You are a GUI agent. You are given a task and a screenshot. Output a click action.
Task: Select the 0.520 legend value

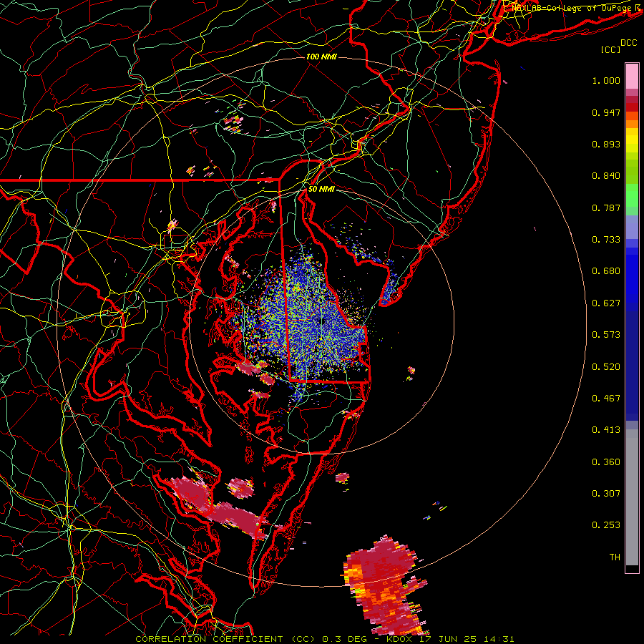pos(606,367)
